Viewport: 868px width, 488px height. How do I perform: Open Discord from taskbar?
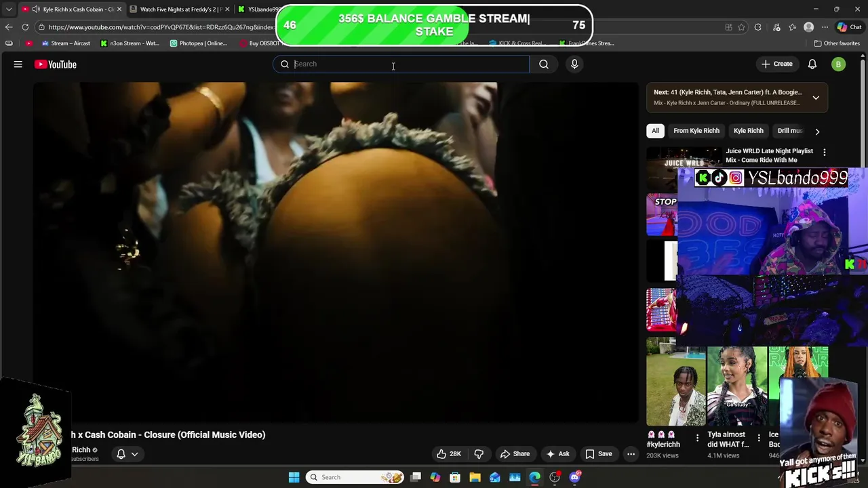tap(575, 477)
